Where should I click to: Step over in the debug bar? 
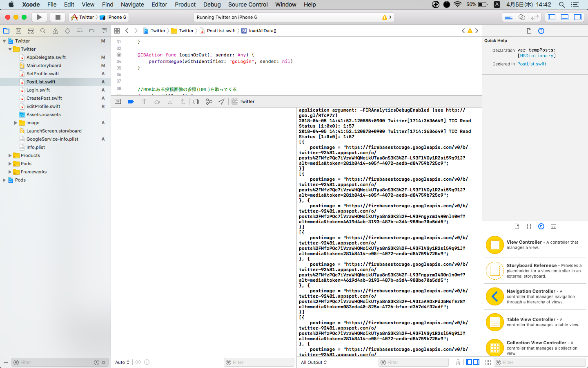coord(157,101)
